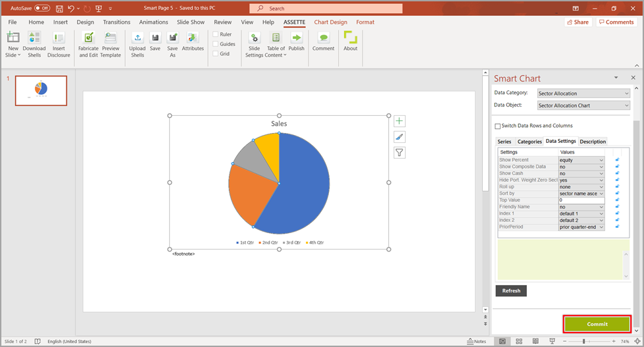The width and height of the screenshot is (644, 347).
Task: Click the lock icon for Sort by row
Action: (x=617, y=193)
